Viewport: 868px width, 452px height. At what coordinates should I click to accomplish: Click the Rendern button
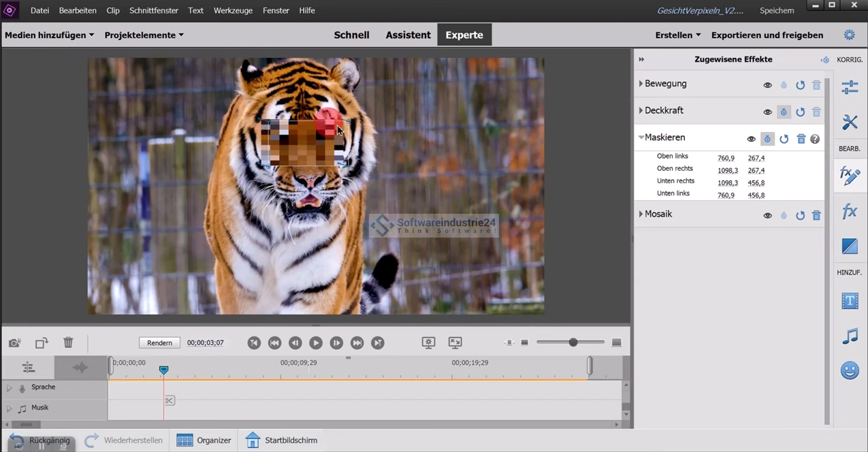click(x=159, y=343)
